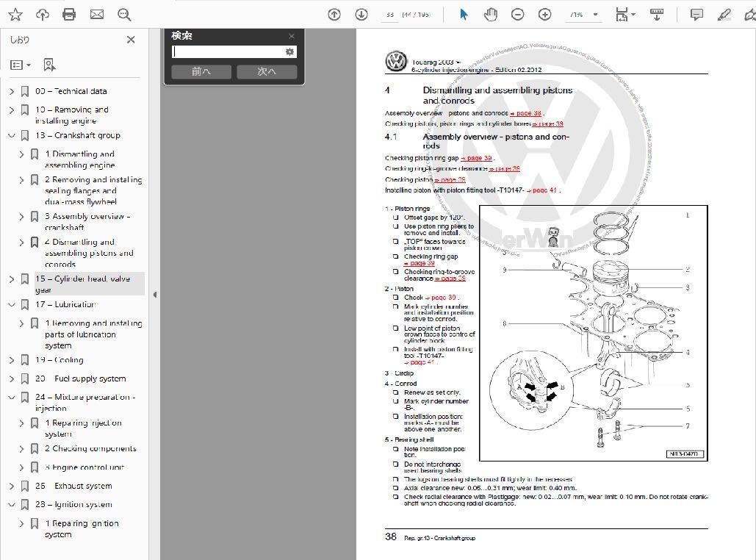The height and width of the screenshot is (560, 756).
Task: Add a comment with speech bubble icon
Action: tap(696, 15)
